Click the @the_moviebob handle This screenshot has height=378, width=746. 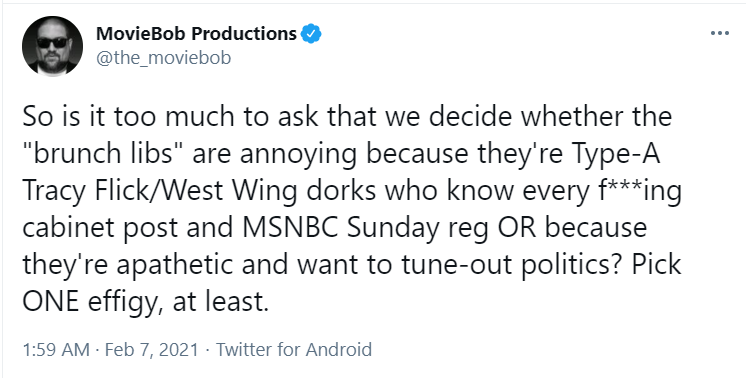pyautogui.click(x=164, y=58)
